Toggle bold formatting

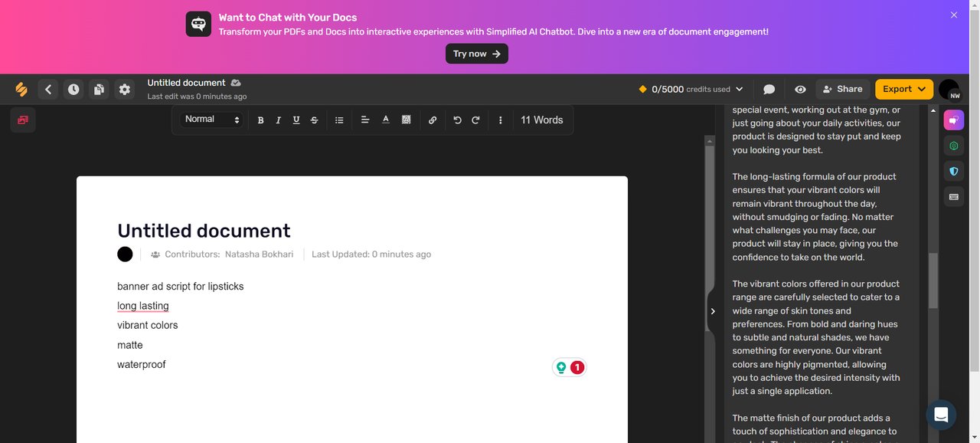coord(260,120)
